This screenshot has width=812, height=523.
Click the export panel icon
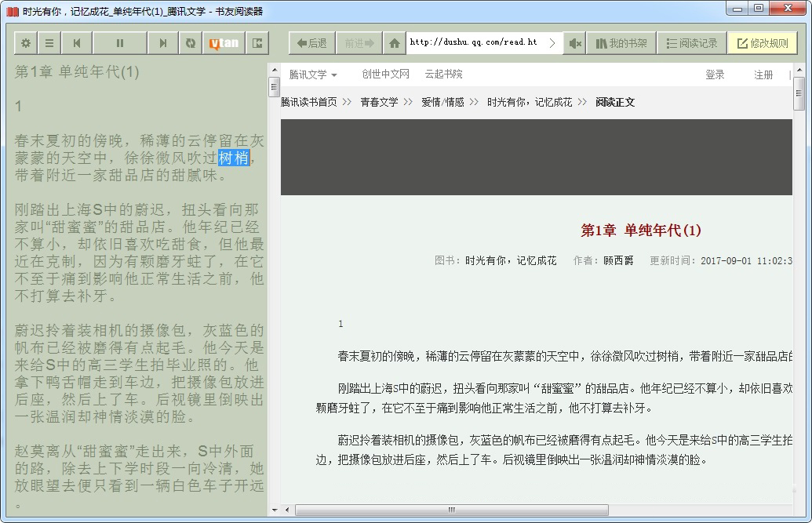[257, 43]
